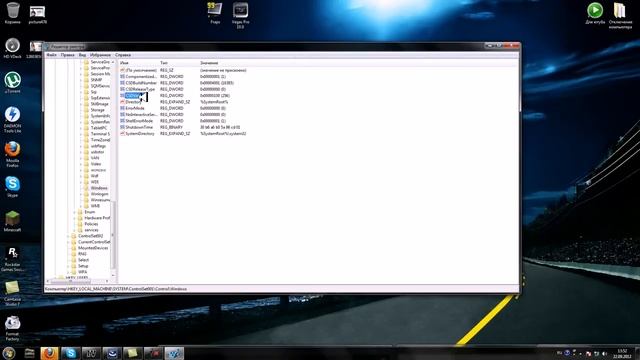Select the SystemDirectory value entry
The image size is (640, 360).
tap(140, 133)
